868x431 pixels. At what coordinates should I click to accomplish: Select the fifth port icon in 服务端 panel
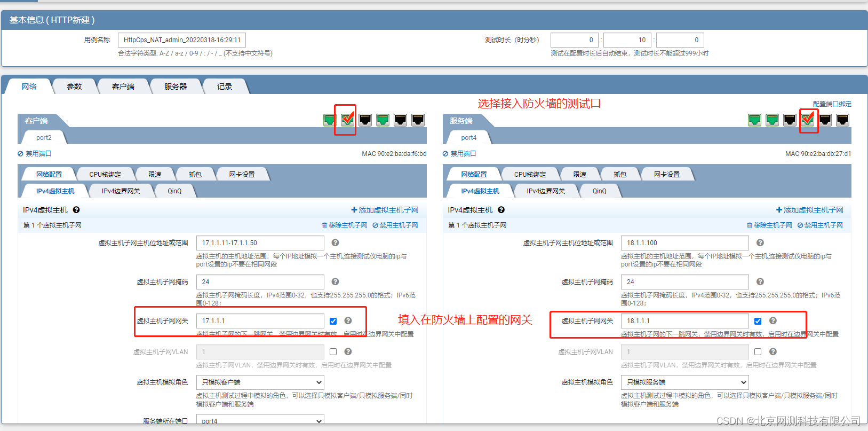pyautogui.click(x=825, y=120)
